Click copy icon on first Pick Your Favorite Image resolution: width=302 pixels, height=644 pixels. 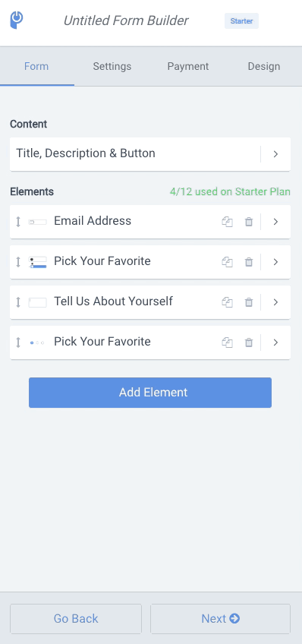pyautogui.click(x=228, y=262)
